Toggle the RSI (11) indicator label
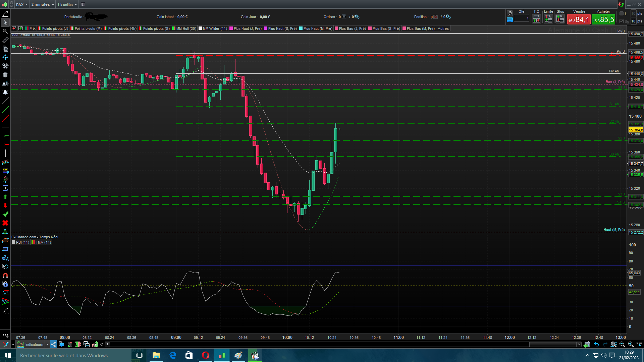The height and width of the screenshot is (362, 644). point(22,242)
